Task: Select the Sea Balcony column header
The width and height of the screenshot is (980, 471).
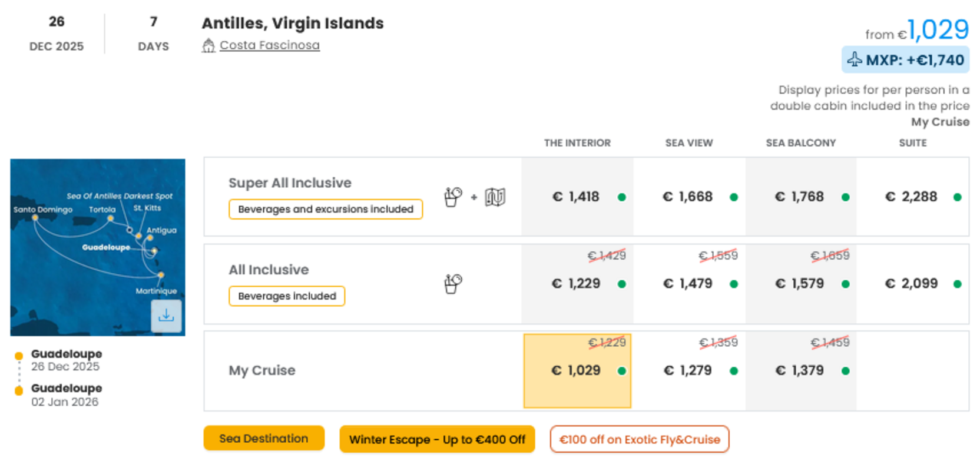Action: (801, 143)
